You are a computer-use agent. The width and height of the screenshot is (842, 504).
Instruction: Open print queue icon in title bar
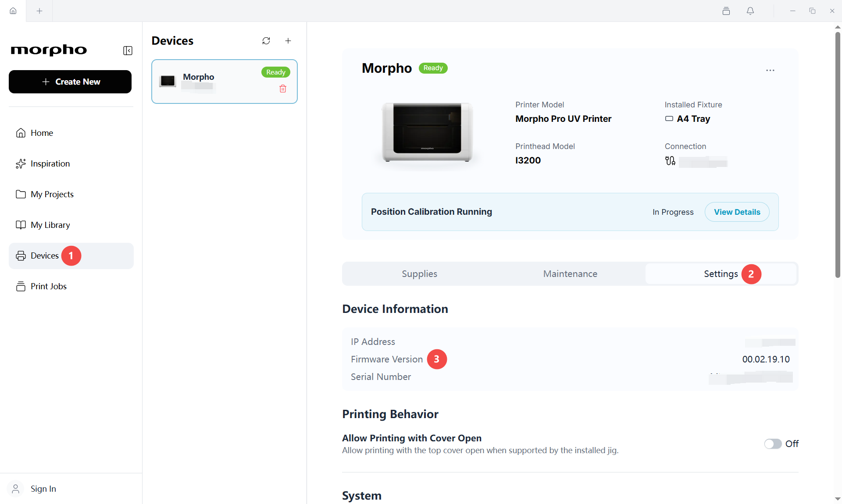pos(726,11)
